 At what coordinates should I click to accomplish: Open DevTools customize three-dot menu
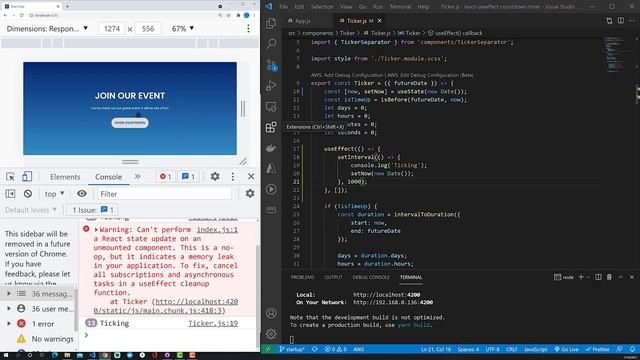(x=233, y=176)
